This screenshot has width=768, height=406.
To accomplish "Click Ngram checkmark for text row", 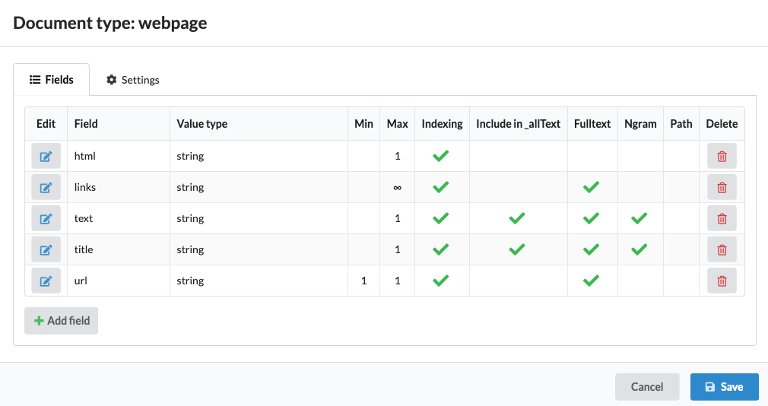I will point(639,218).
